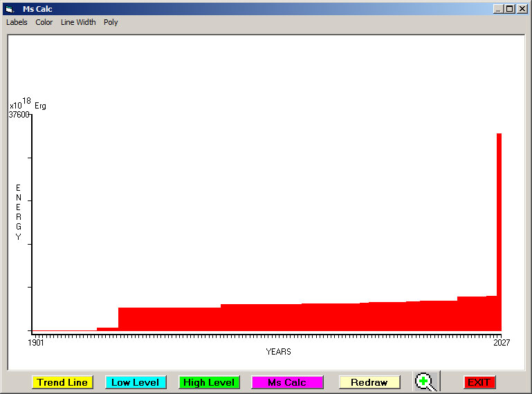This screenshot has height=394, width=532.
Task: Click the YEARS axis title
Action: tap(278, 352)
